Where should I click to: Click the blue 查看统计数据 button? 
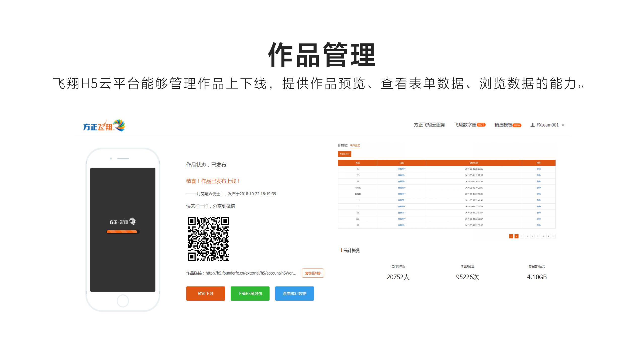pos(294,293)
